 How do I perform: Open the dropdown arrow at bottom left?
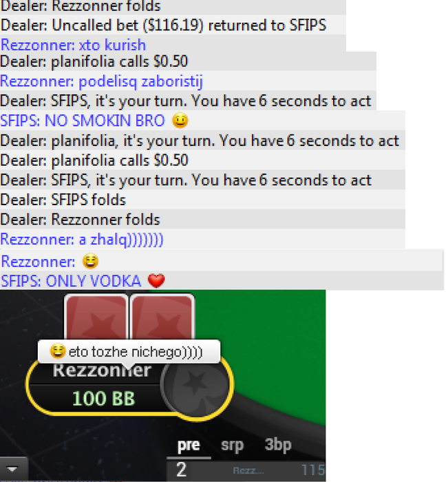tap(14, 469)
